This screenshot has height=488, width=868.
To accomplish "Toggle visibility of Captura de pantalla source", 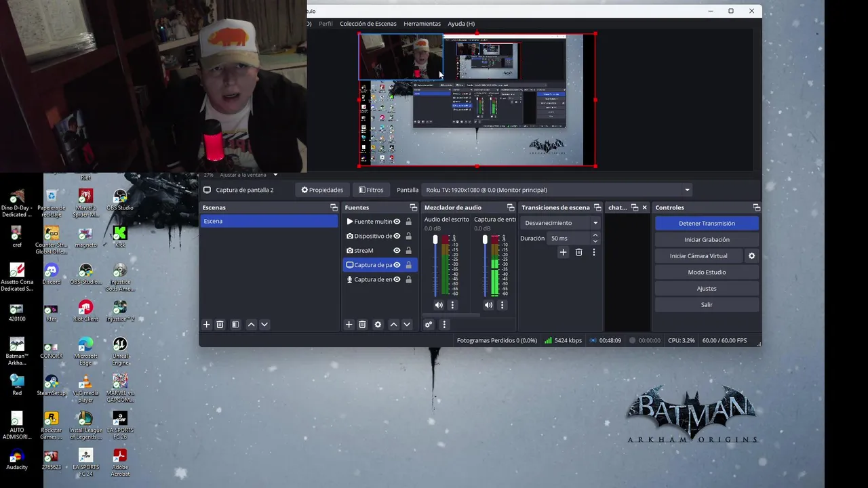I will point(397,265).
